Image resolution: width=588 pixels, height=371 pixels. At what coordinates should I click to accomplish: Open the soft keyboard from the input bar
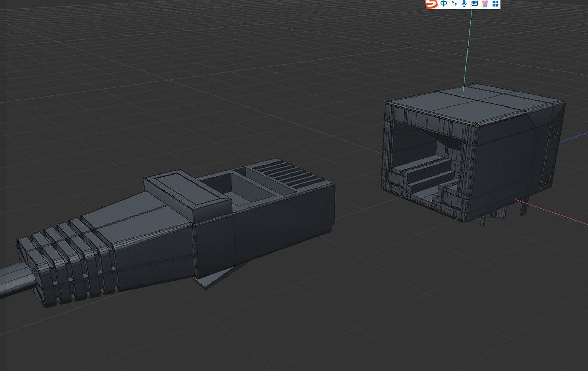475,3
